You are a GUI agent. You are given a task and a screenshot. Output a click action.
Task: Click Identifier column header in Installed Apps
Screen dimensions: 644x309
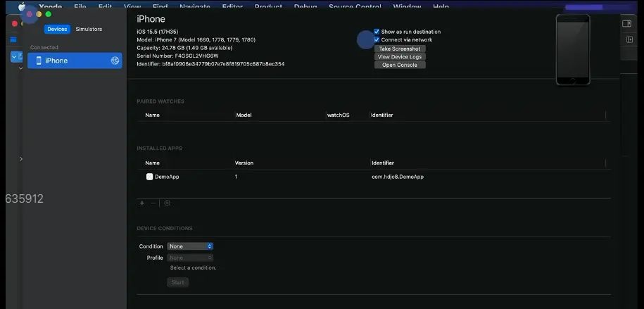pyautogui.click(x=383, y=163)
